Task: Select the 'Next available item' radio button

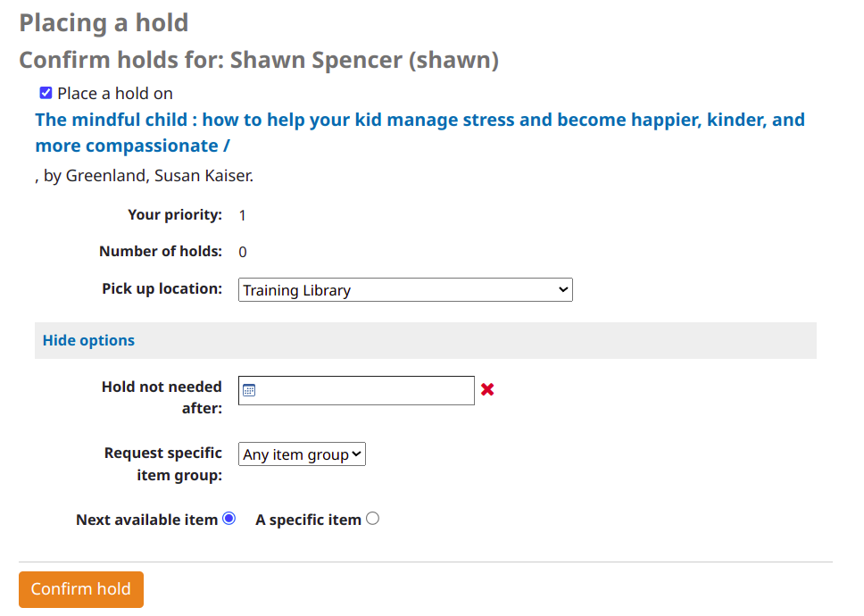Action: point(229,519)
